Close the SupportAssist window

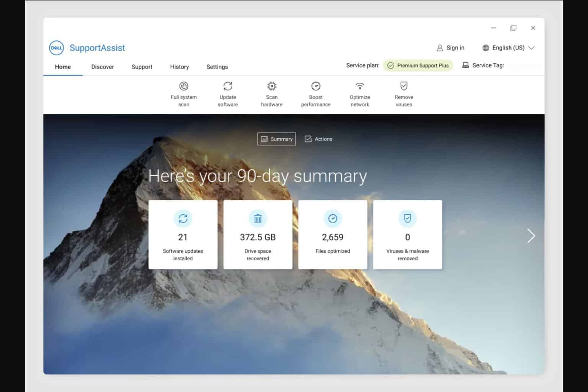click(533, 28)
